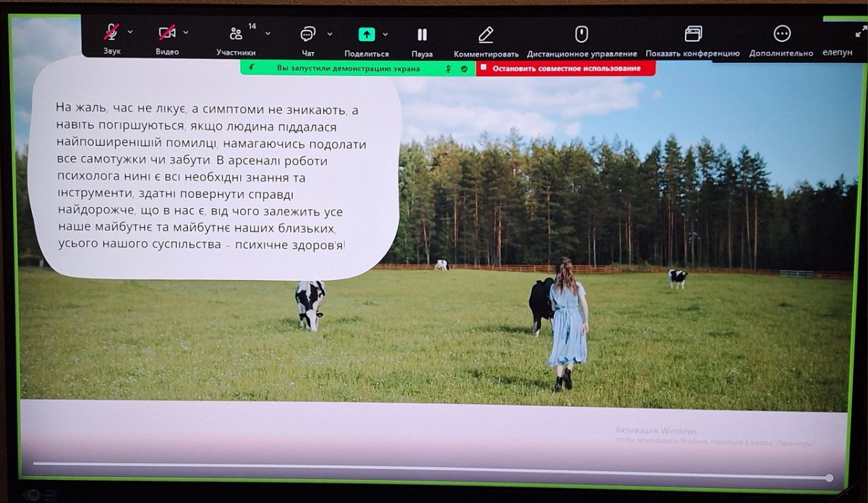
Task: Click the green Поделиться share icon
Action: click(x=367, y=34)
